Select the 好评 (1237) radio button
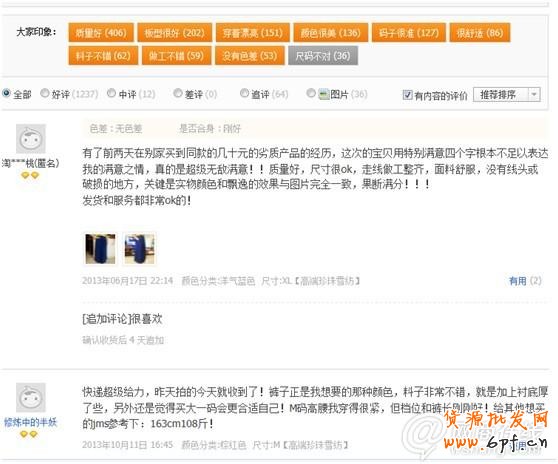558x464 pixels. pos(44,93)
